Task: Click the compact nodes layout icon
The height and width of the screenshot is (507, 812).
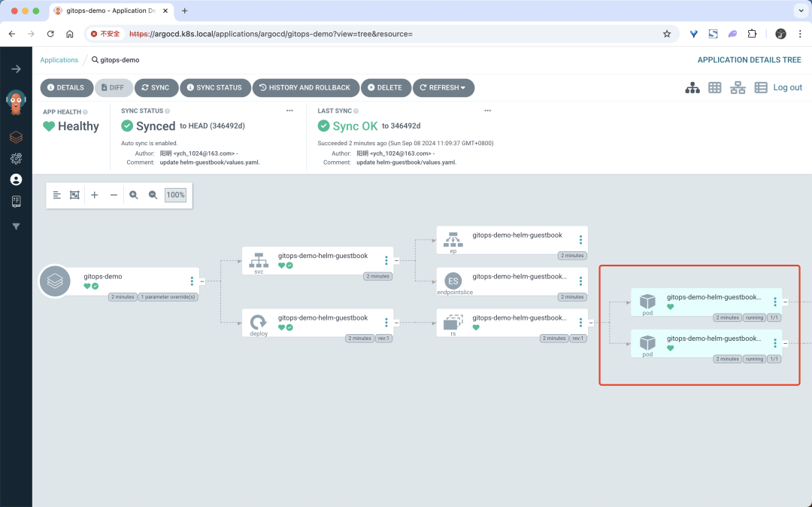Action: click(x=57, y=196)
